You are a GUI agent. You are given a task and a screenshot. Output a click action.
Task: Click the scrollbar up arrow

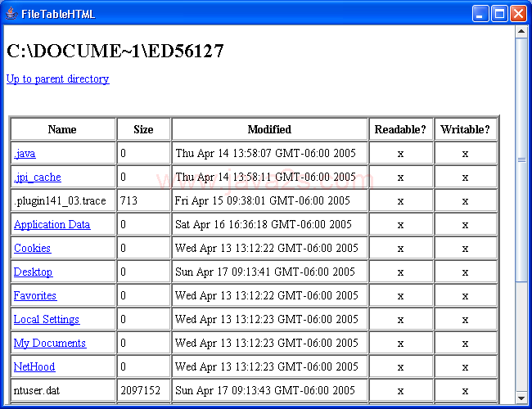tap(521, 32)
